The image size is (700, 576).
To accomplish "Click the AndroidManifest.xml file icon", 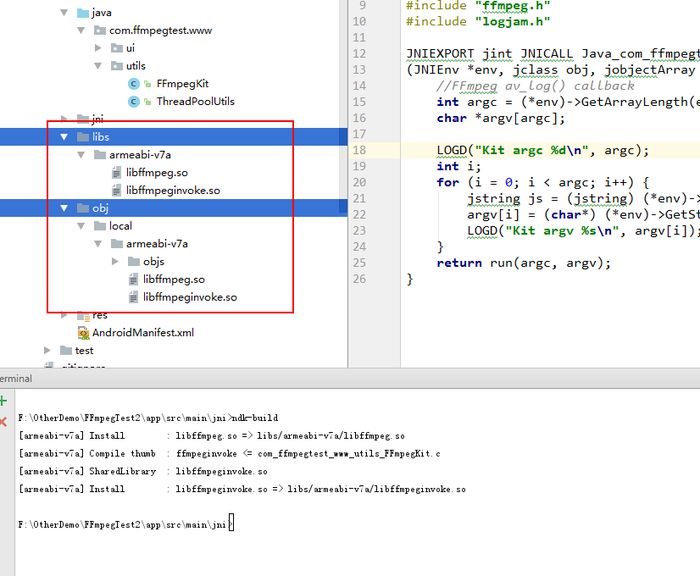I will (x=83, y=333).
